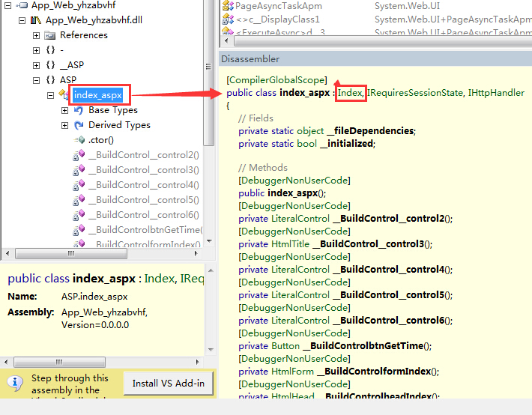This screenshot has height=415, width=532.
Task: Select __BuildControl__control4() in the tree
Action: (144, 185)
